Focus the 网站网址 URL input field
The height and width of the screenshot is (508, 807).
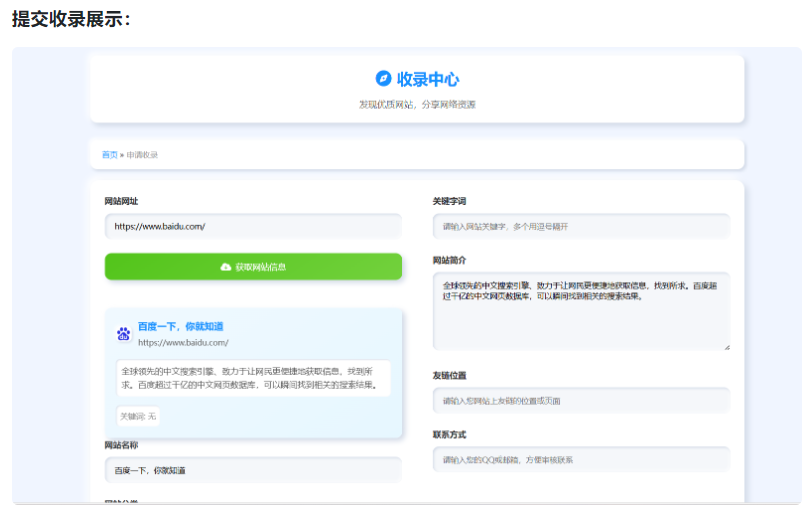pos(253,226)
